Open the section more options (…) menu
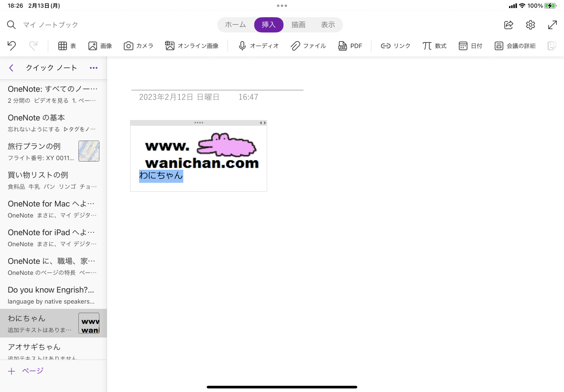The height and width of the screenshot is (392, 564). [x=94, y=68]
